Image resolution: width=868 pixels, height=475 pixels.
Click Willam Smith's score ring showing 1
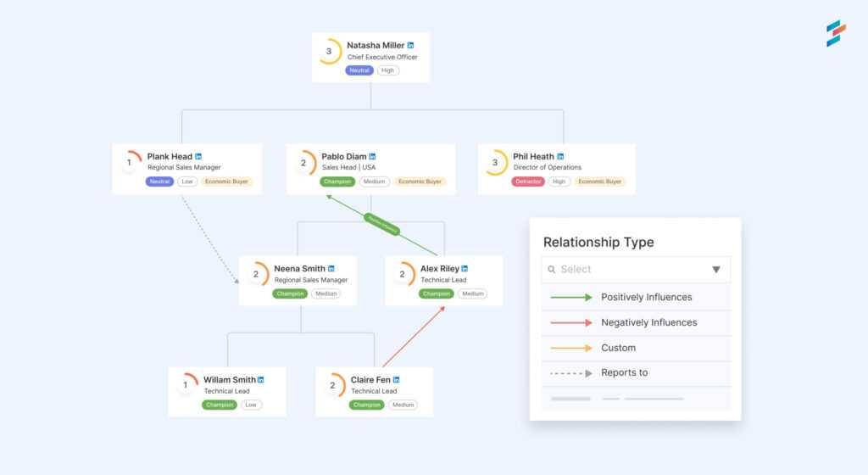(186, 385)
